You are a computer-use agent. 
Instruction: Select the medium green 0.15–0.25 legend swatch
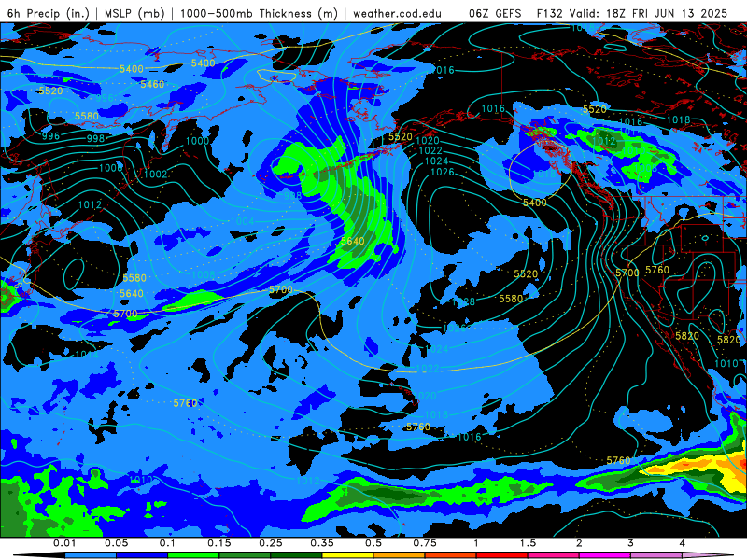(245, 555)
